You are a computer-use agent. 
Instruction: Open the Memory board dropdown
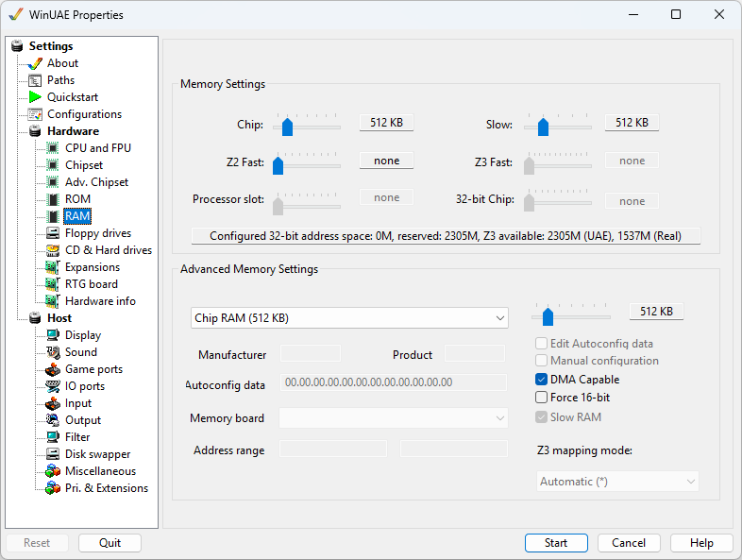tap(394, 418)
